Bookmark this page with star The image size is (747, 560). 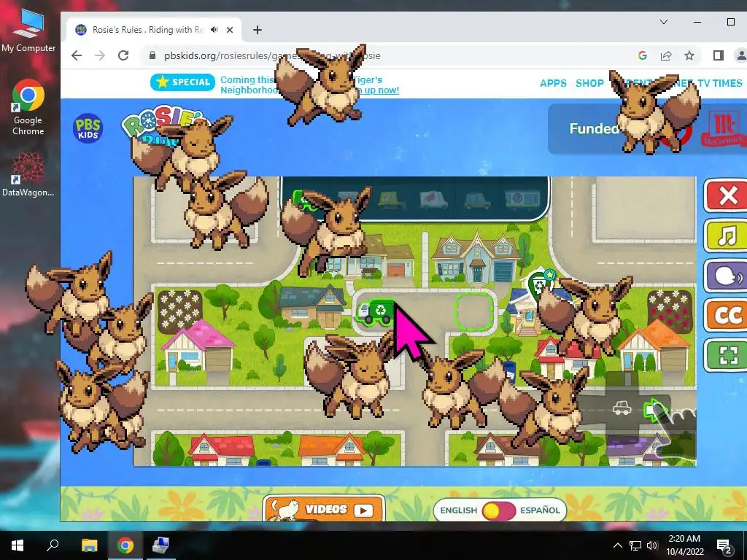pyautogui.click(x=689, y=55)
